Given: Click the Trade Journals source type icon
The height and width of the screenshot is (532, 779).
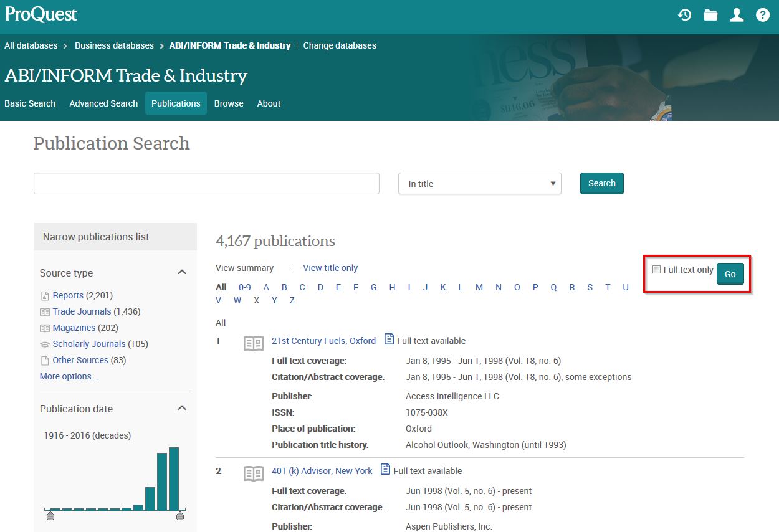Looking at the screenshot, I should (45, 312).
